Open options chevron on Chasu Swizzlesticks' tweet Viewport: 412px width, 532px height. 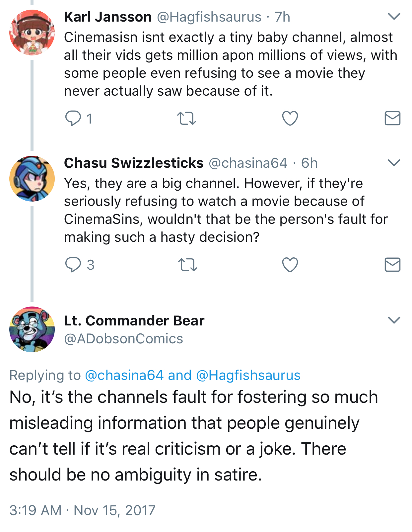394,163
